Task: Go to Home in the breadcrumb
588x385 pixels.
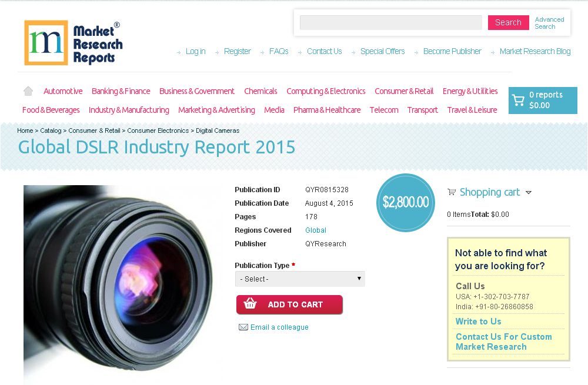Action: tap(25, 130)
